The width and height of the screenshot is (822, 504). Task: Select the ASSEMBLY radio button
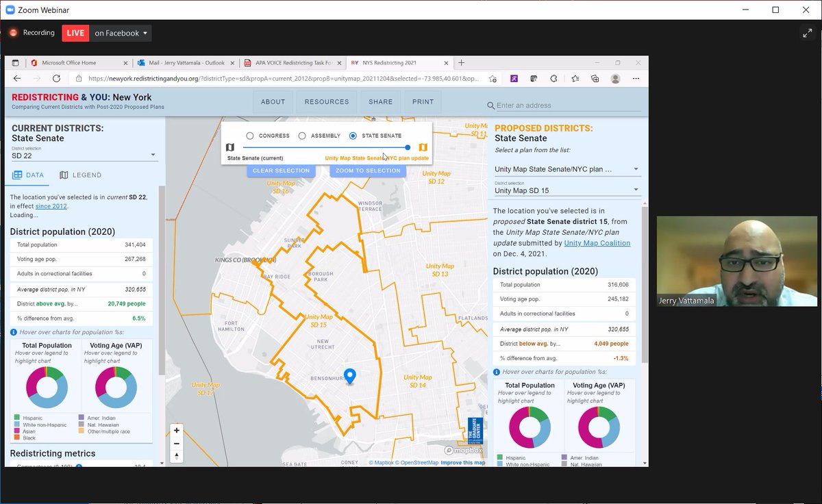click(x=302, y=136)
